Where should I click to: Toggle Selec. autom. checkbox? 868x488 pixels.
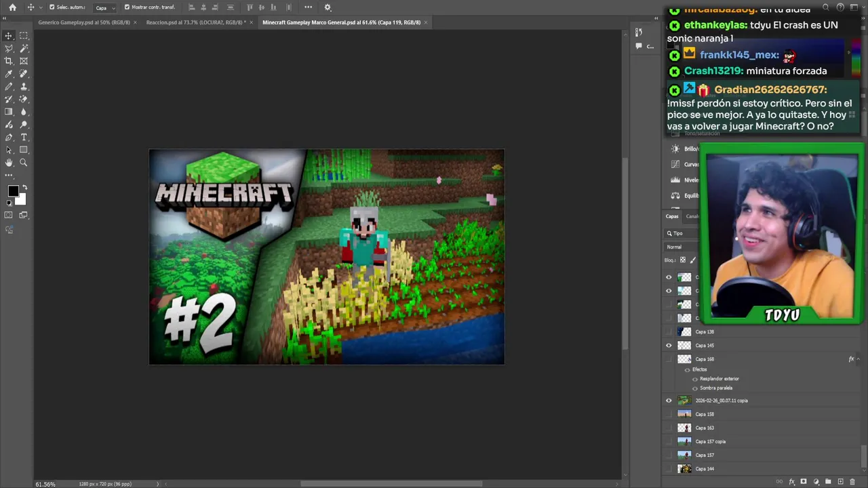click(x=52, y=7)
